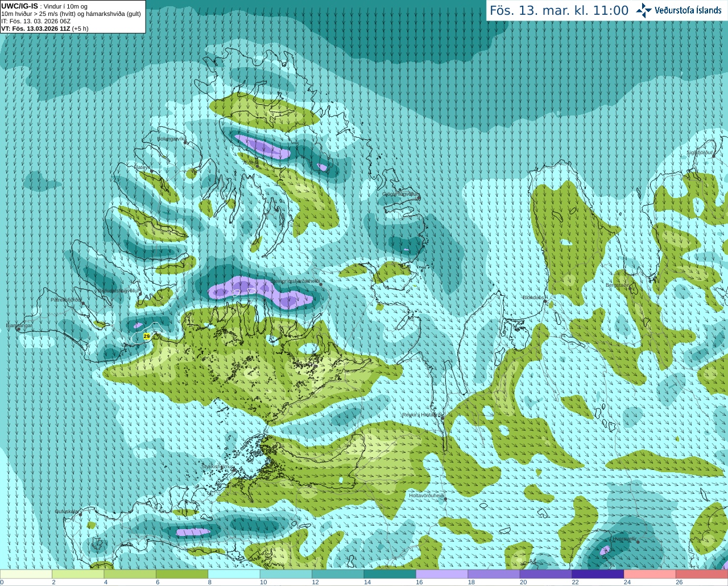Select the Gufuskálar station dot

click(80, 515)
